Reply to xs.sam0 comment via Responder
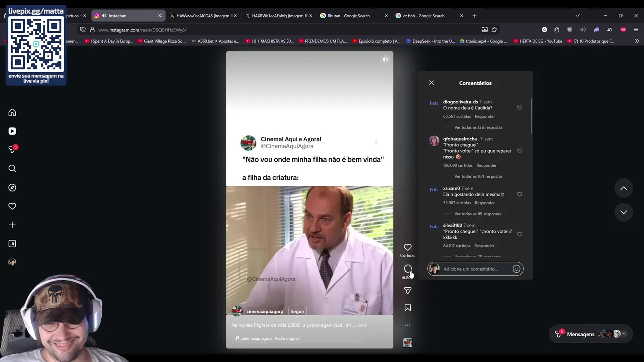Viewport: 644px width, 362px height. (485, 203)
